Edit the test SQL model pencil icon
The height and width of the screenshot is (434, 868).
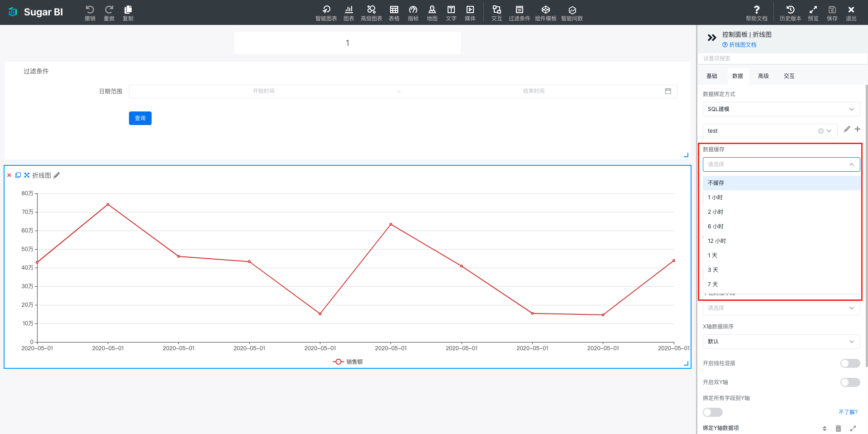[847, 129]
